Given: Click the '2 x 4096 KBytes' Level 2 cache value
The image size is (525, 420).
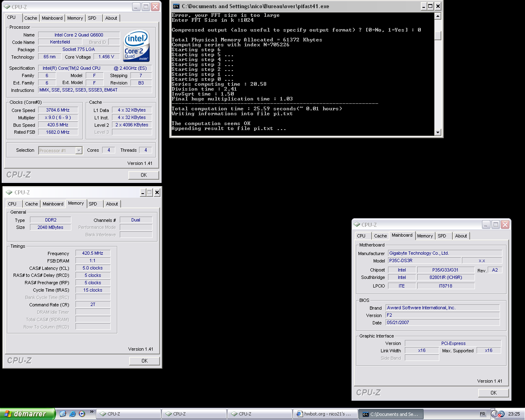Looking at the screenshot, I should pos(132,125).
